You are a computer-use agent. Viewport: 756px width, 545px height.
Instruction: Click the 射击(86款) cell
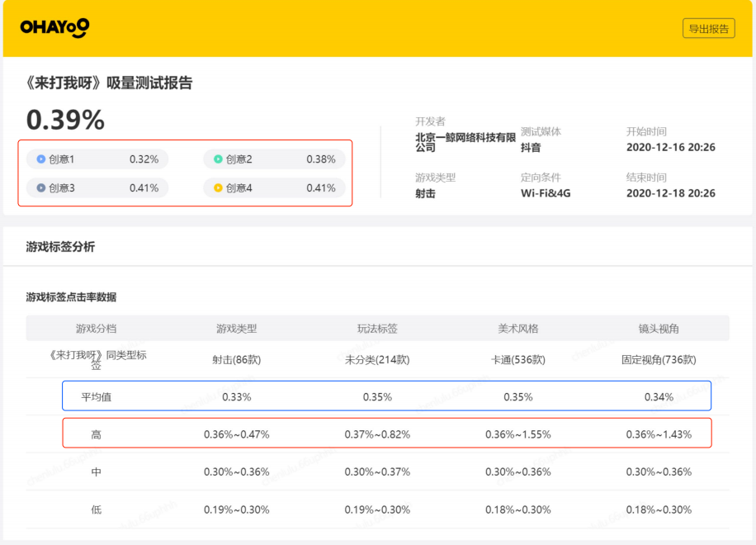237,360
